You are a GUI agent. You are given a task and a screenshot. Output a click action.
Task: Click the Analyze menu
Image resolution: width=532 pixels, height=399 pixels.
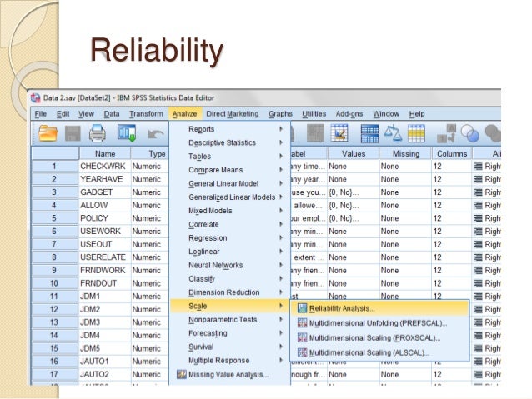pos(184,114)
